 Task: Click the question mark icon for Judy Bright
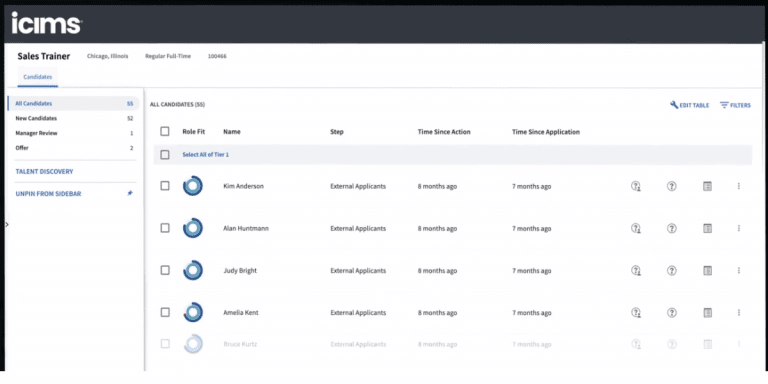point(672,270)
